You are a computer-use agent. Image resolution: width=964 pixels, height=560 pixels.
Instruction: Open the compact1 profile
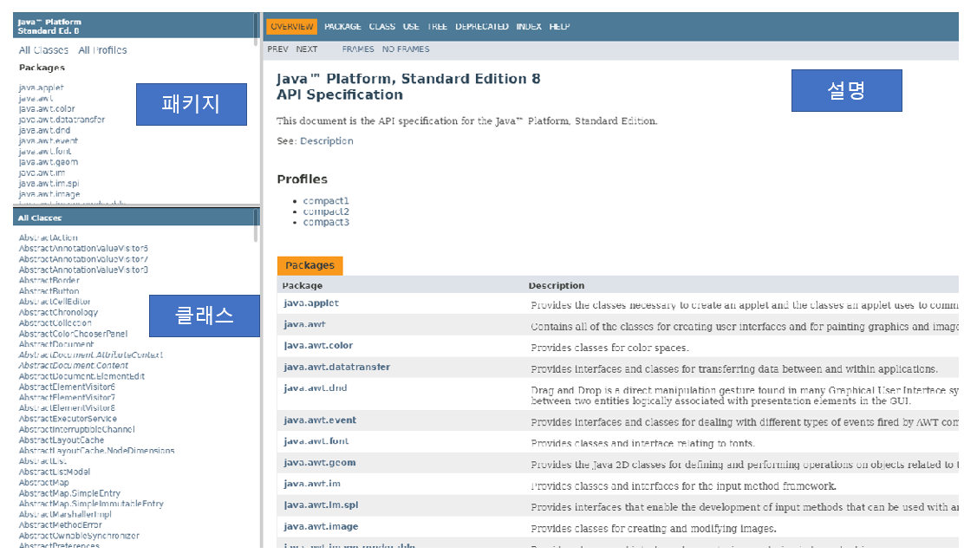pyautogui.click(x=326, y=201)
